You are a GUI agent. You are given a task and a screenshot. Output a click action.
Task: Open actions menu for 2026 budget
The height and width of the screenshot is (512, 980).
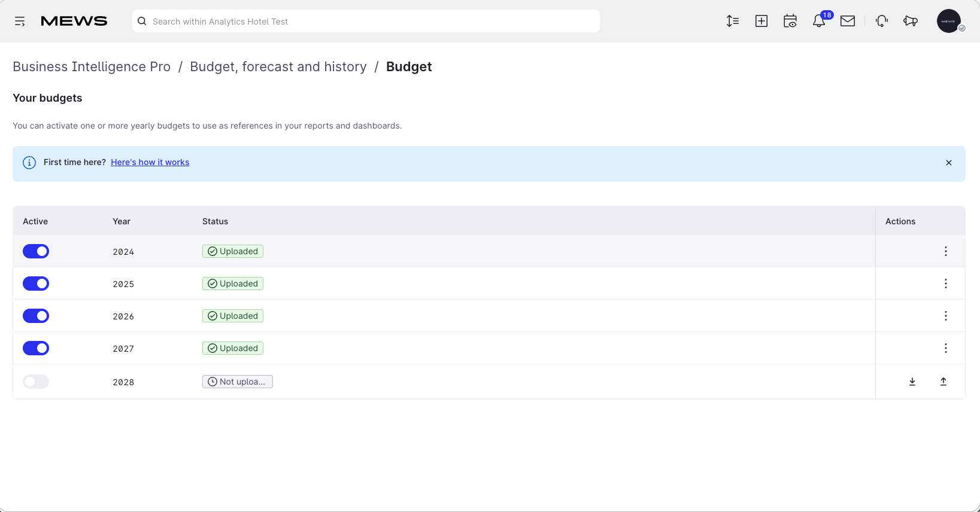[946, 316]
